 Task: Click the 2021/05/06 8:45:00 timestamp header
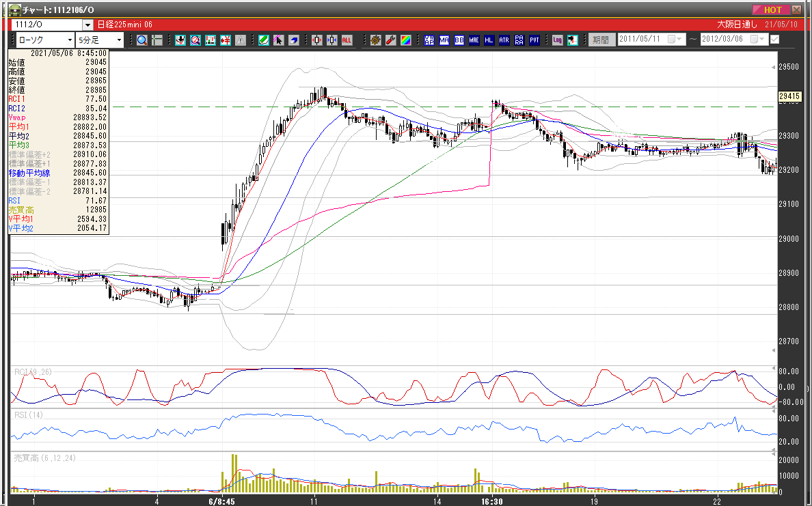68,53
